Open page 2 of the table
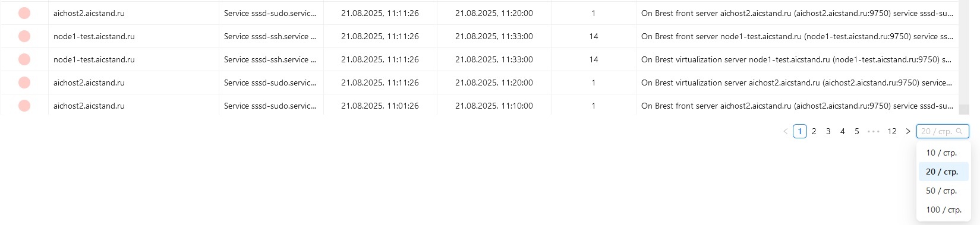Image resolution: width=980 pixels, height=225 pixels. pos(814,131)
